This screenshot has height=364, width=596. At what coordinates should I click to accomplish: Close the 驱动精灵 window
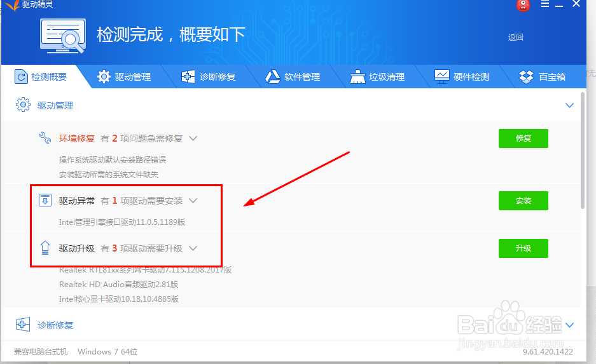pyautogui.click(x=576, y=4)
